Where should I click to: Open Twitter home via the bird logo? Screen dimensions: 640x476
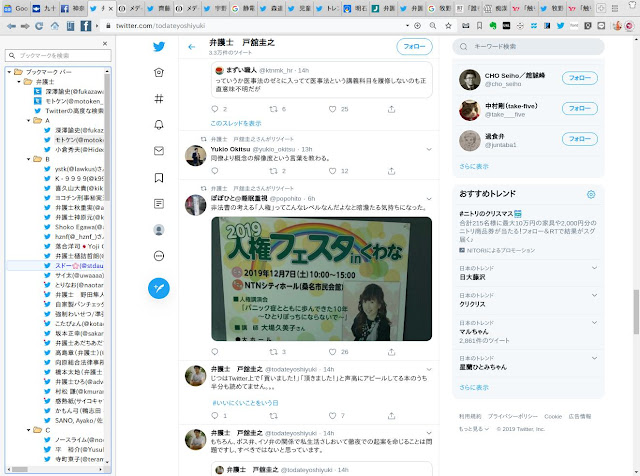(159, 47)
